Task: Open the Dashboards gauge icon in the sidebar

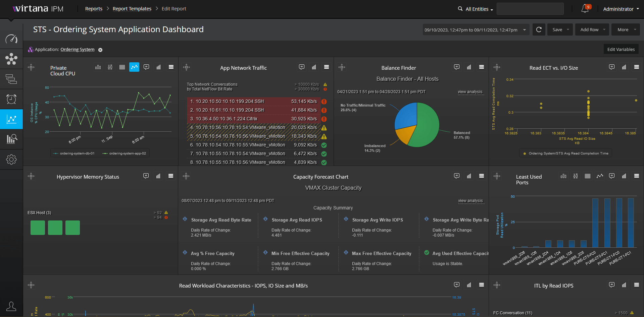Action: point(11,39)
